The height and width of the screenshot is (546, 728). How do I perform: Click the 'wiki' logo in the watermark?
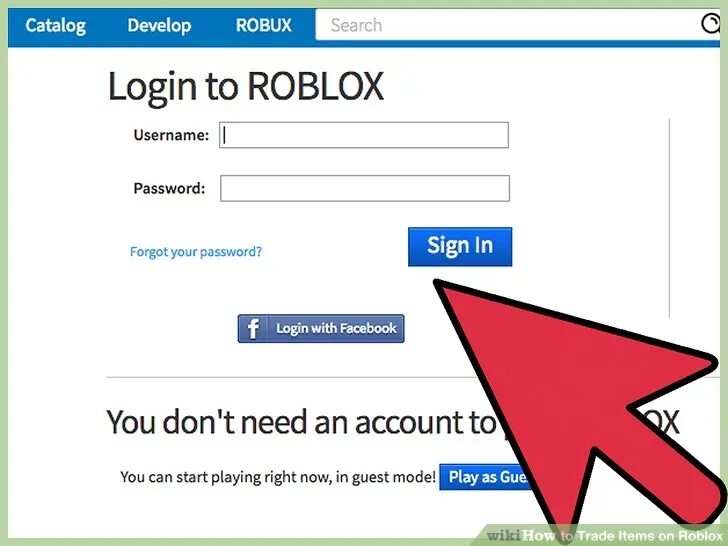[504, 536]
